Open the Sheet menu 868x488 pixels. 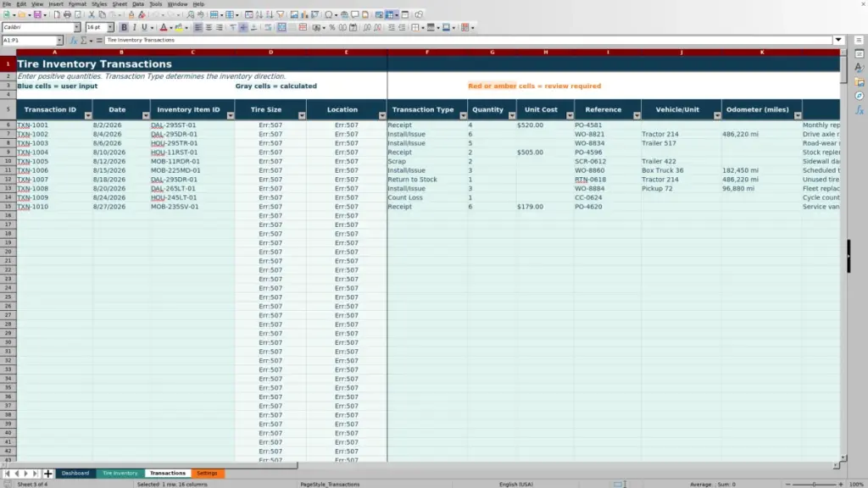point(120,4)
